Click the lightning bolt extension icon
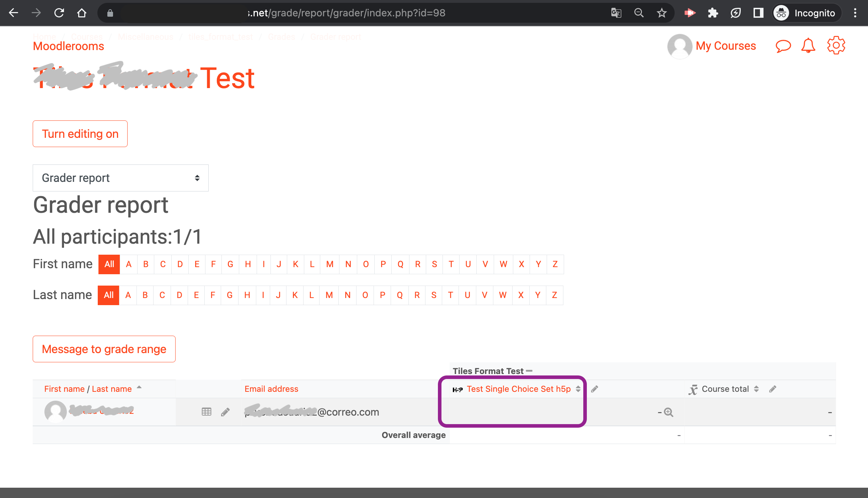 click(736, 13)
